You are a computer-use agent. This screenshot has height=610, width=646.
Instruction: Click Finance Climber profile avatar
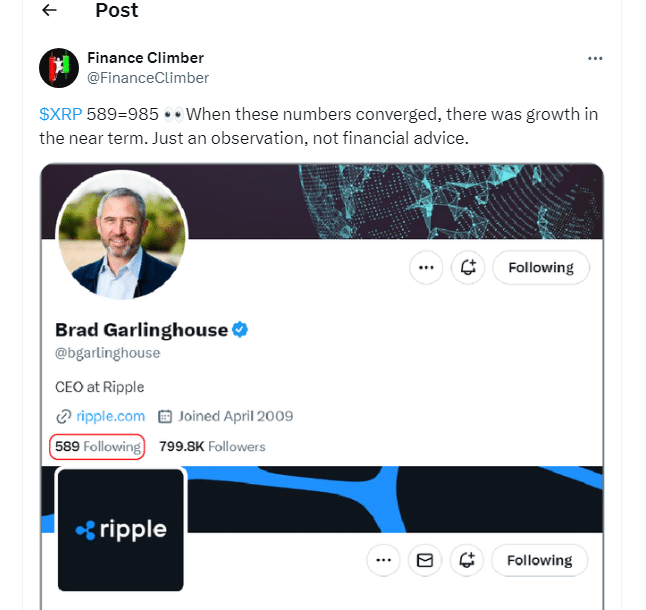[x=59, y=68]
